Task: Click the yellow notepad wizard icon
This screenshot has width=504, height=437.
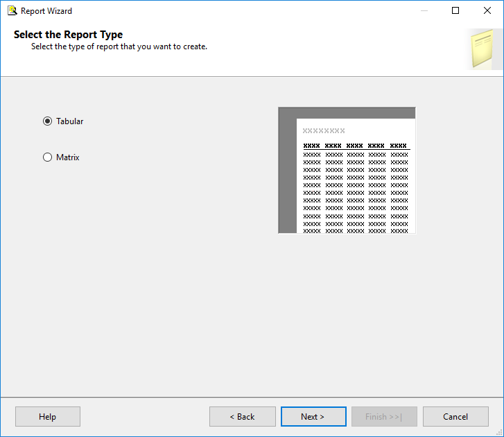Action: [482, 49]
